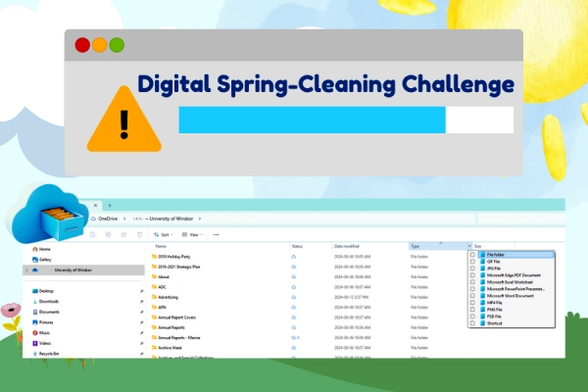Tick the Shortcut filter checkbox
Image resolution: width=588 pixels, height=392 pixels.
point(472,322)
